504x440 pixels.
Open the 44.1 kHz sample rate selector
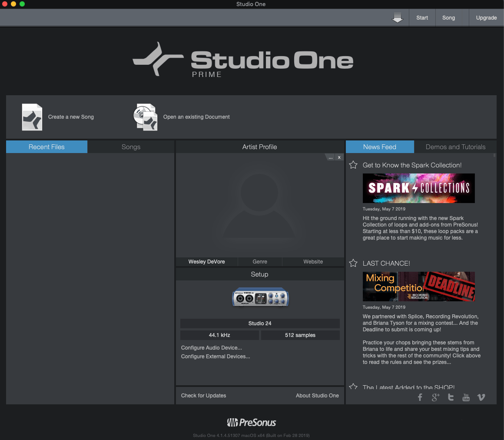pyautogui.click(x=220, y=335)
